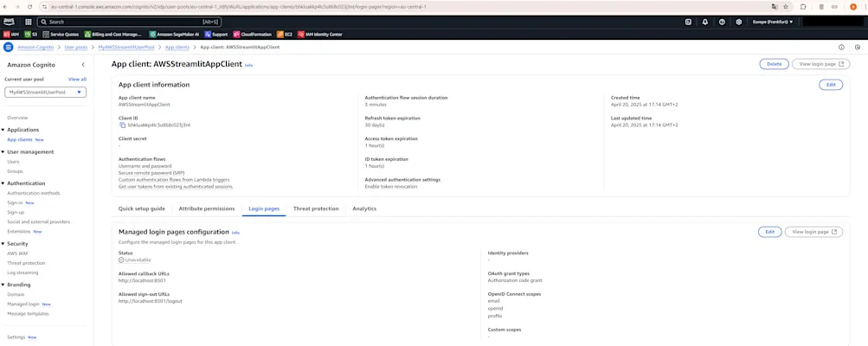Open the EC2 shortcut
The height and width of the screenshot is (346, 868).
[x=285, y=35]
